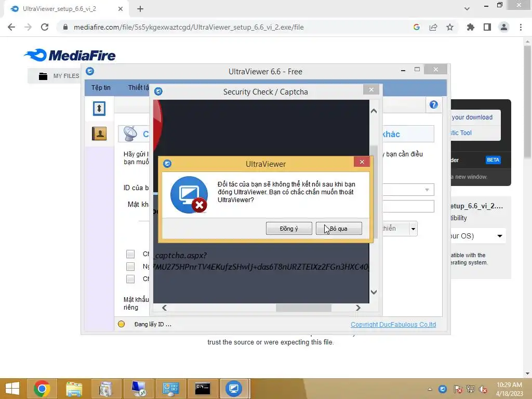The height and width of the screenshot is (399, 532).
Task: Expand the partner ID dropdown in UltraViewer
Action: 427,190
